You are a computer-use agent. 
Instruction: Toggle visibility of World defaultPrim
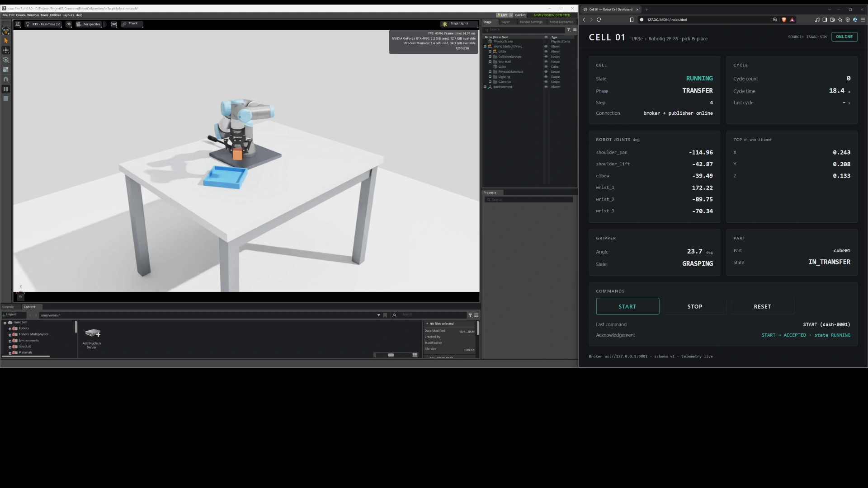(x=546, y=47)
